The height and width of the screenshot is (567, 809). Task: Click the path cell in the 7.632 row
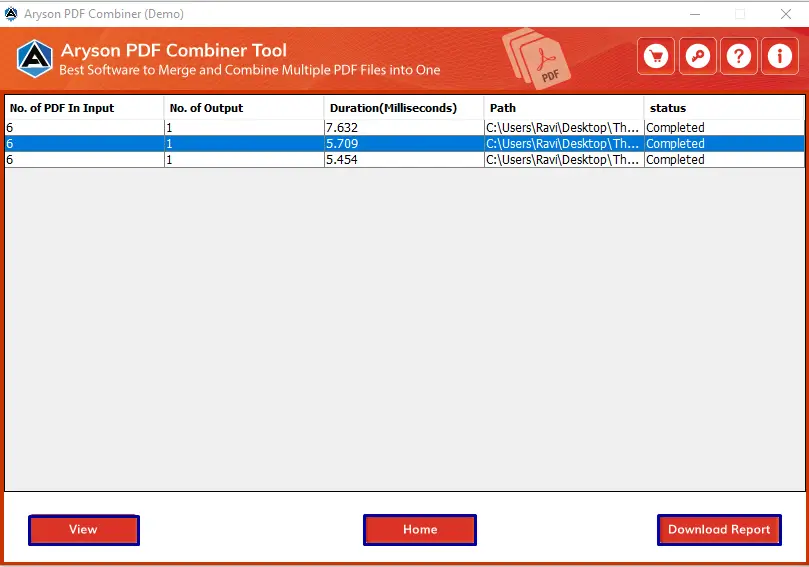[x=562, y=127]
